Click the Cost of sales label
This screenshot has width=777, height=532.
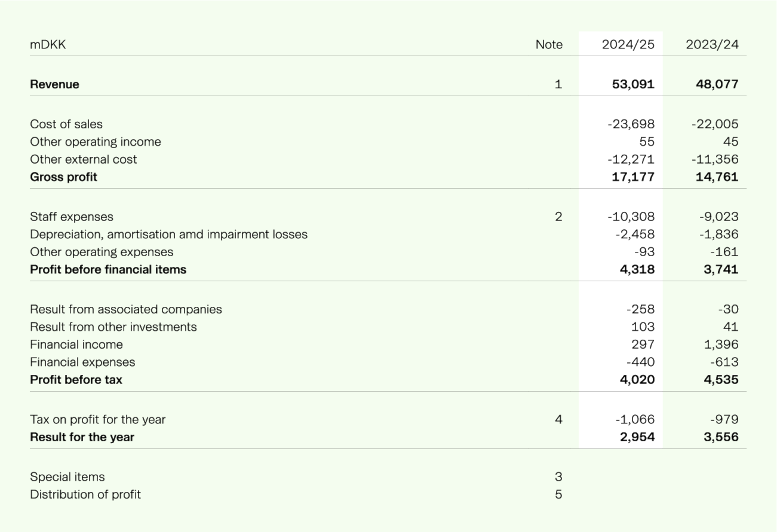point(66,124)
